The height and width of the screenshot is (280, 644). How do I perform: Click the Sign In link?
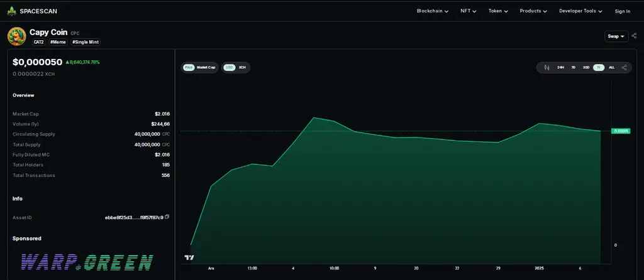[622, 11]
